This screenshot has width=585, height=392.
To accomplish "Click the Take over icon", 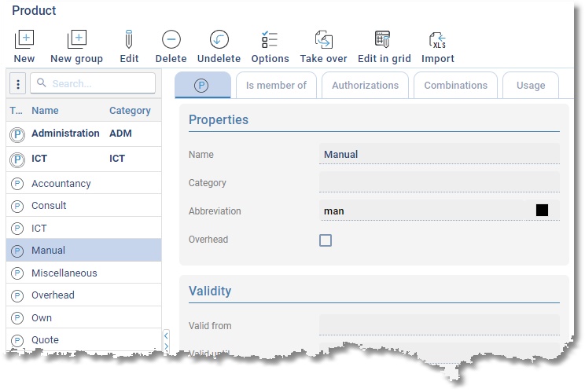I will tap(323, 39).
